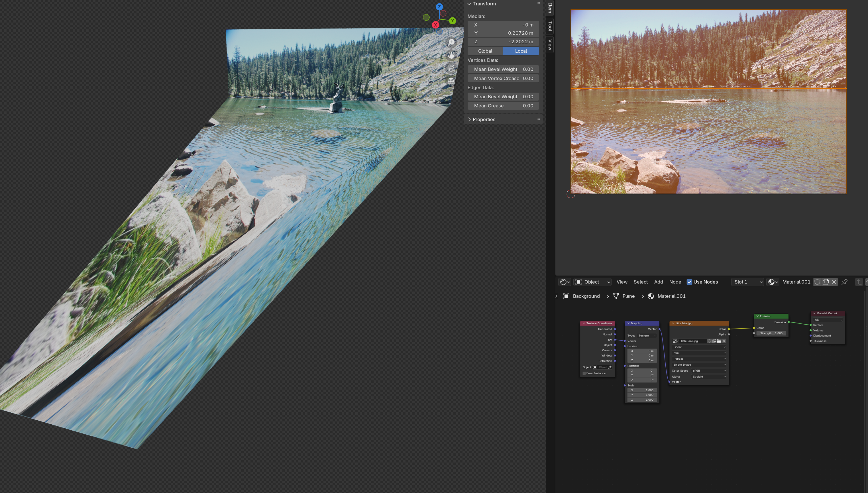Click the Plane breadcrumb in node editor

(x=628, y=296)
